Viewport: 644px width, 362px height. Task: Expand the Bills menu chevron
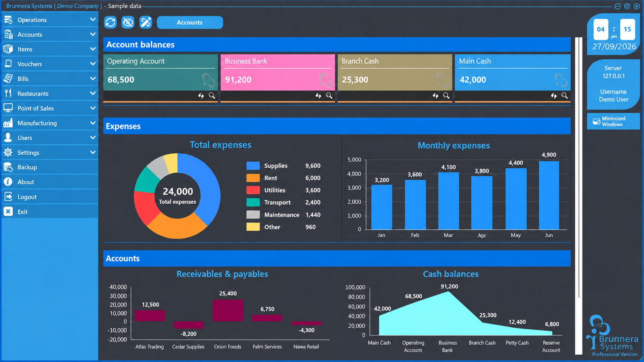pos(93,79)
